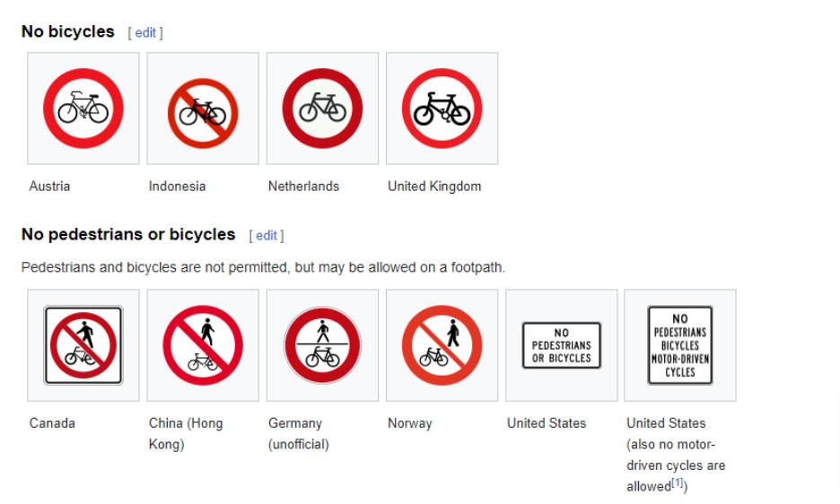Open Norway no pedestrians or bicycles sign
This screenshot has width=840, height=504.
[x=442, y=345]
